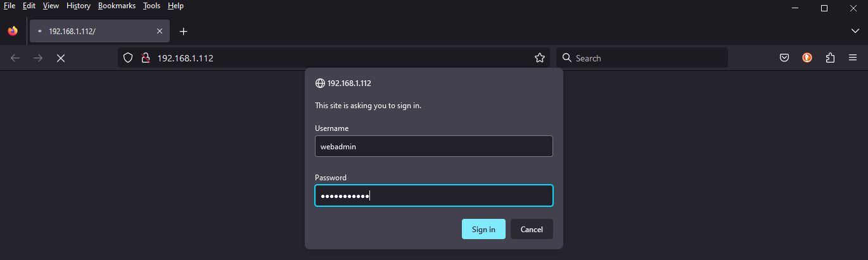Open the Extensions puzzle icon
This screenshot has width=868, height=260.
[830, 58]
